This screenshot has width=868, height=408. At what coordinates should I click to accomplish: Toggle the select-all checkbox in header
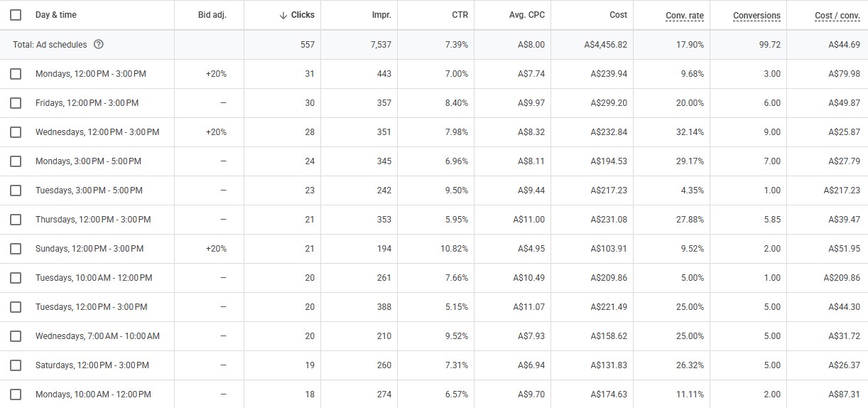tap(16, 15)
